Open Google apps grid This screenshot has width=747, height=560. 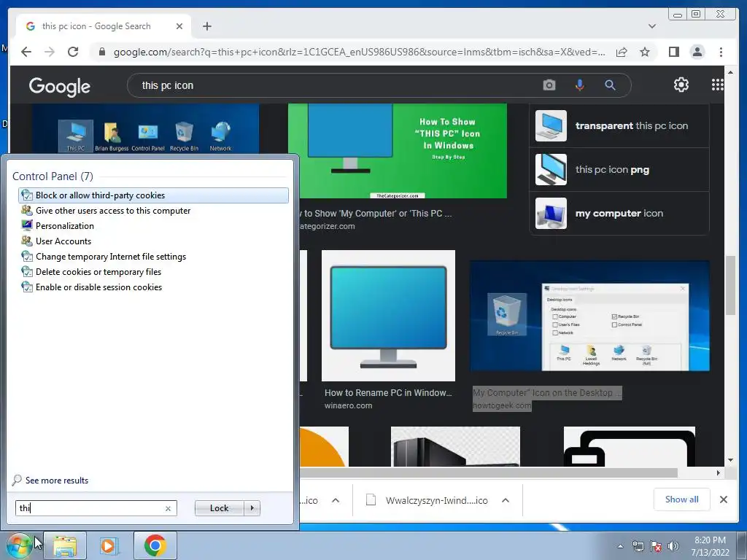717,85
